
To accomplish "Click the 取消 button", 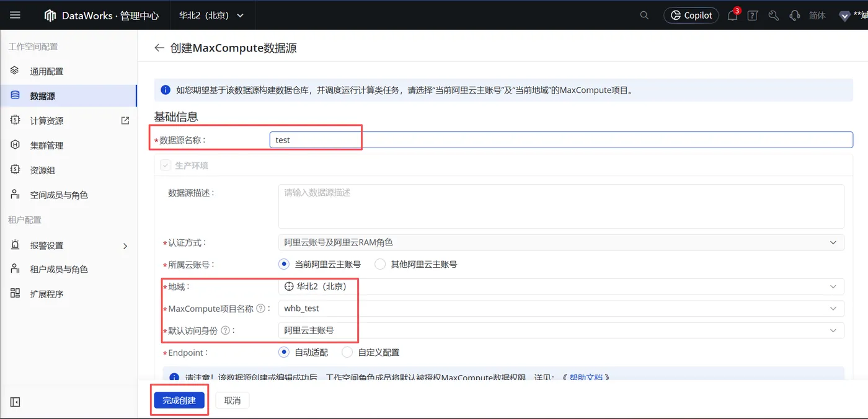I will pyautogui.click(x=232, y=400).
